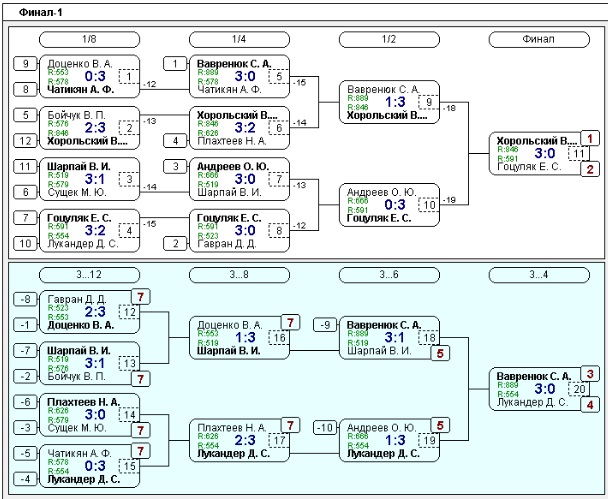
Task: Click place badge 7 beside Доценко in 3...8
Action: click(x=290, y=323)
